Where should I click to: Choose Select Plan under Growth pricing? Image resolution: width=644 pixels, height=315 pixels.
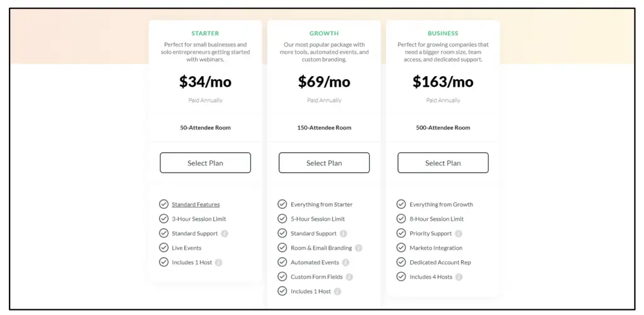coord(324,163)
